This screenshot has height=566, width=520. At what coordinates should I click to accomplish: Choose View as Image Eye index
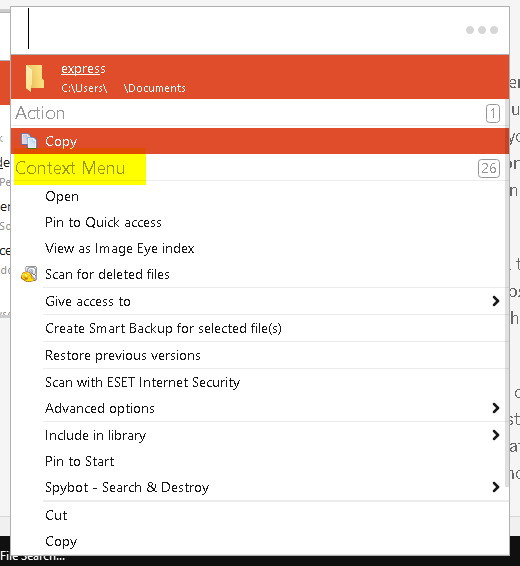[x=119, y=248]
